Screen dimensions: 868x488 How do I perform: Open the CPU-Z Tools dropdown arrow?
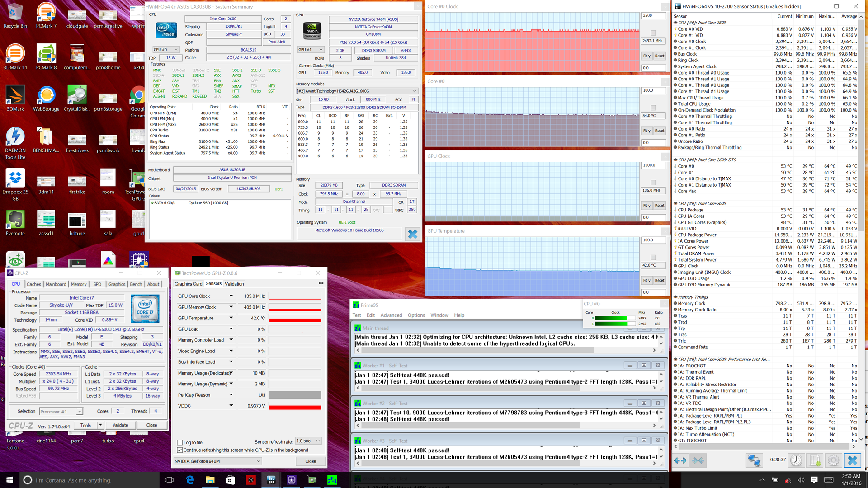(100, 425)
